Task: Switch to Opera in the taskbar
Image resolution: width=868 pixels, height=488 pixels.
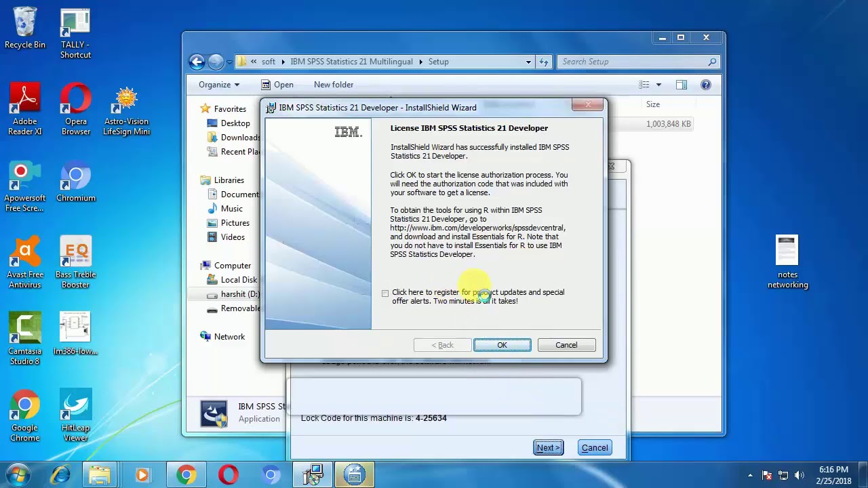Action: tap(229, 475)
